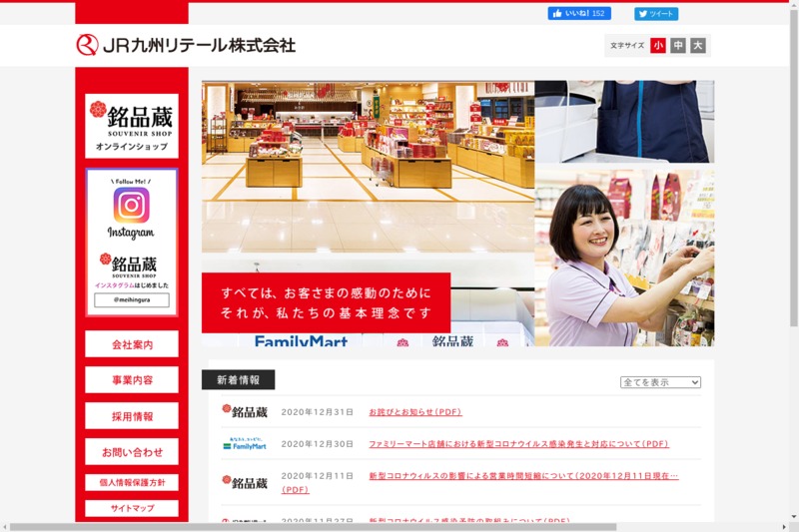Click 銘品蔵 logo beside December 31 news
The width and height of the screenshot is (799, 532).
245,411
